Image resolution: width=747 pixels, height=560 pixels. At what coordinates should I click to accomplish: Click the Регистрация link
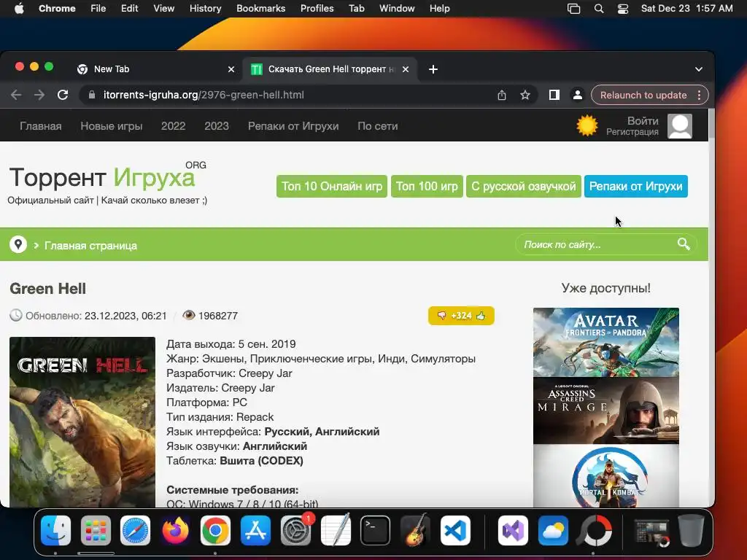(x=632, y=132)
